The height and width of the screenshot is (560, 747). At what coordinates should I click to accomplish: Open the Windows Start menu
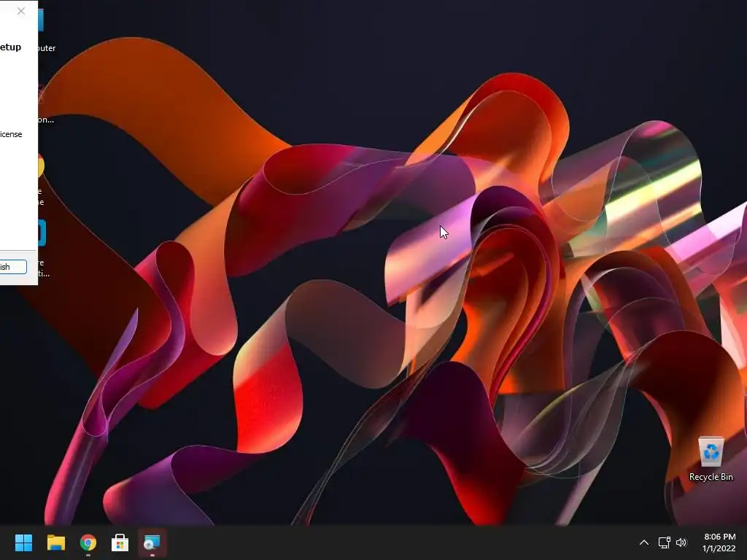23,542
